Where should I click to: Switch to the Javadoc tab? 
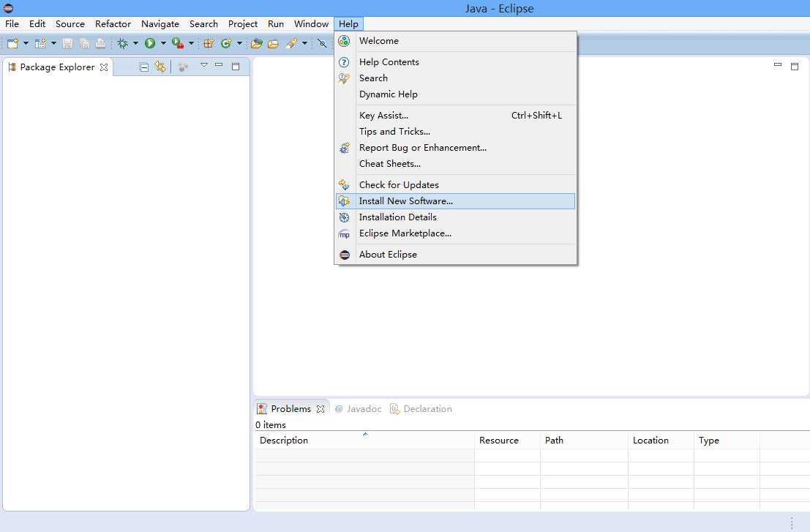click(x=358, y=408)
